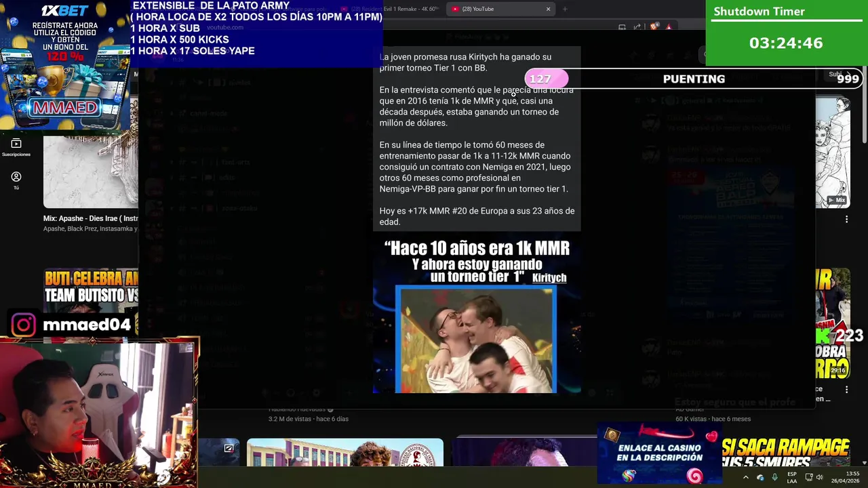Switch to the (28) YouTube browser tab
Screen dimensions: 868x488
pyautogui.click(x=500, y=9)
